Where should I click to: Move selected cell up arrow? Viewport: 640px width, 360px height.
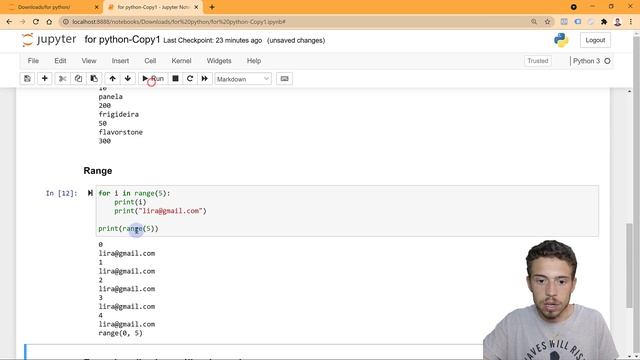coord(113,79)
